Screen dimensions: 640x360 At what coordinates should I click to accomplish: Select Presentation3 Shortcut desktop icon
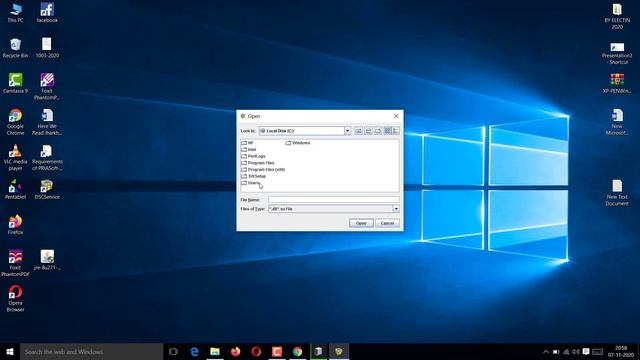click(617, 53)
